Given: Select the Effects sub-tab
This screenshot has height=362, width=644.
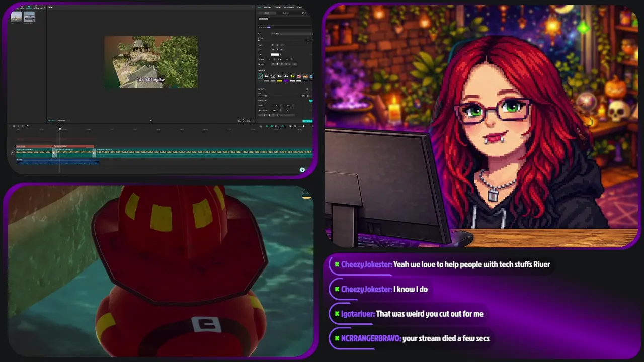Looking at the screenshot, I should (304, 13).
